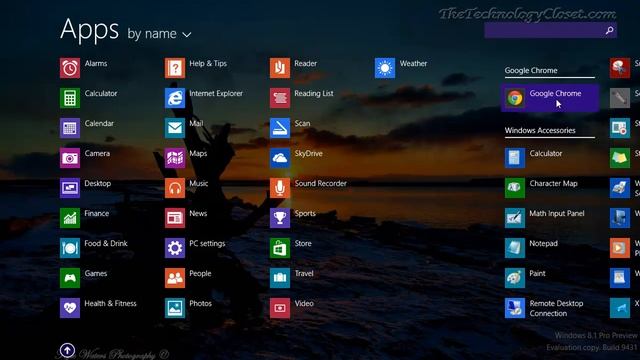Launch the Paint icon

pos(515,278)
